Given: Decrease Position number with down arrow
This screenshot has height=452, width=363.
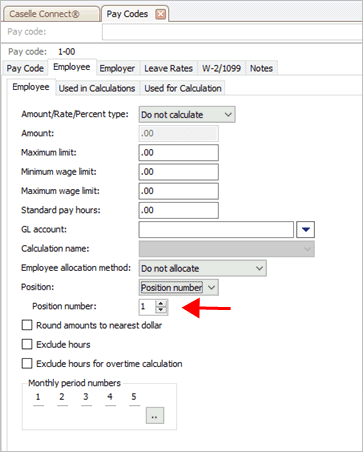Looking at the screenshot, I should (x=161, y=310).
